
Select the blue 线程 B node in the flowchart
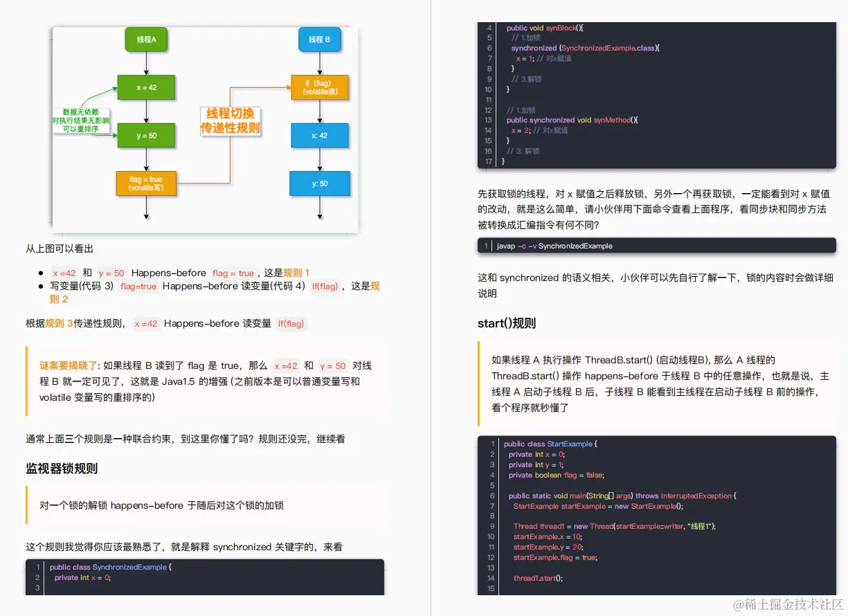[x=319, y=39]
